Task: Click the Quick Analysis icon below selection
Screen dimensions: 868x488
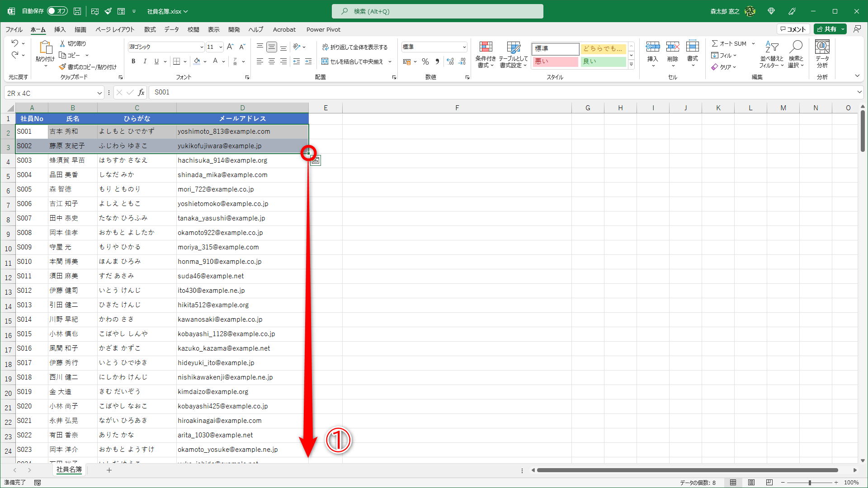Action: [316, 160]
